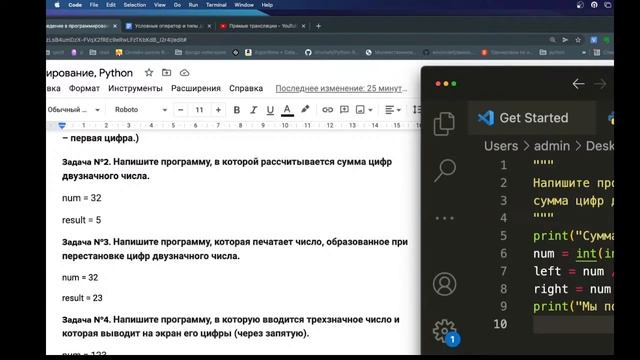This screenshot has height=360, width=640.
Task: Add a comment with the toolbar icon
Action: [344, 109]
